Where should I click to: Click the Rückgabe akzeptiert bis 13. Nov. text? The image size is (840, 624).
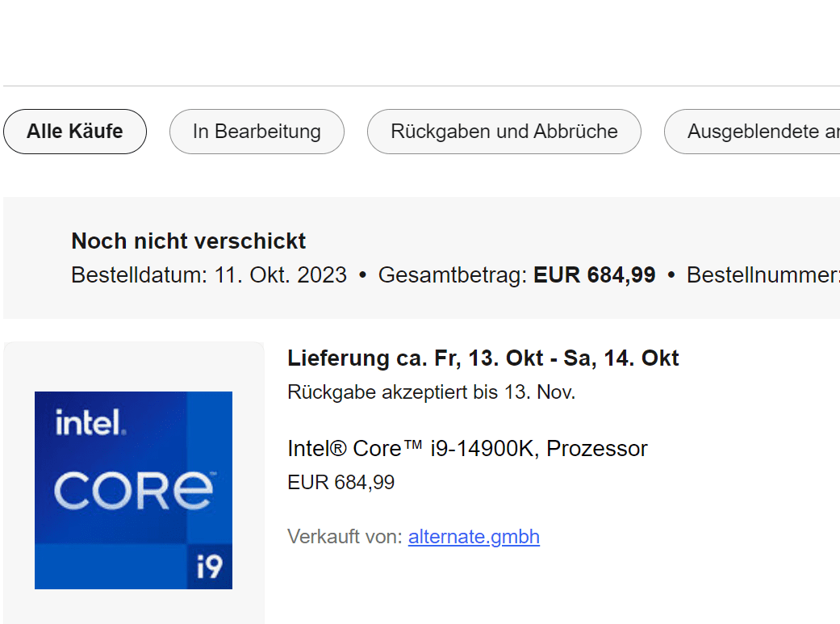tap(431, 393)
